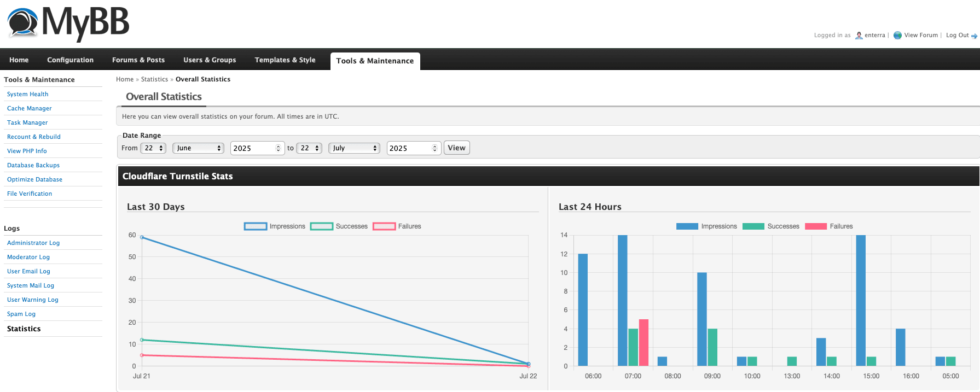Click the 15:00 Impressions bar
The height and width of the screenshot is (392, 980).
[861, 301]
